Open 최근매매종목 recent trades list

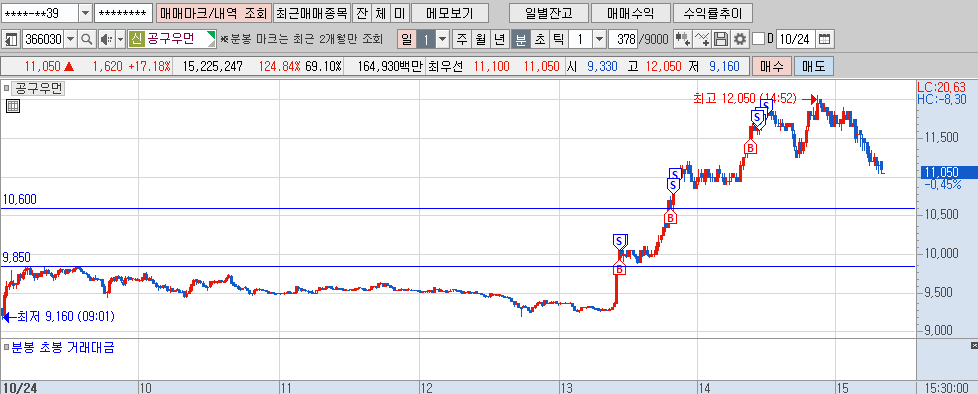tap(311, 12)
